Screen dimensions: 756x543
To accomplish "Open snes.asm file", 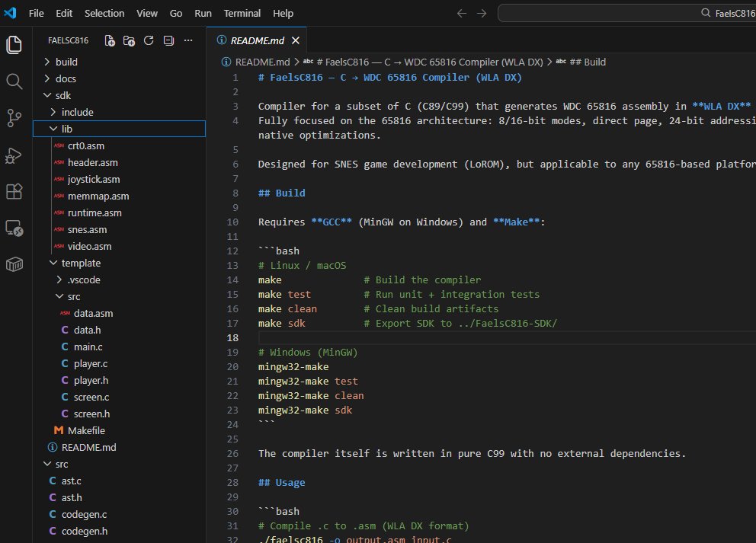I will (88, 230).
